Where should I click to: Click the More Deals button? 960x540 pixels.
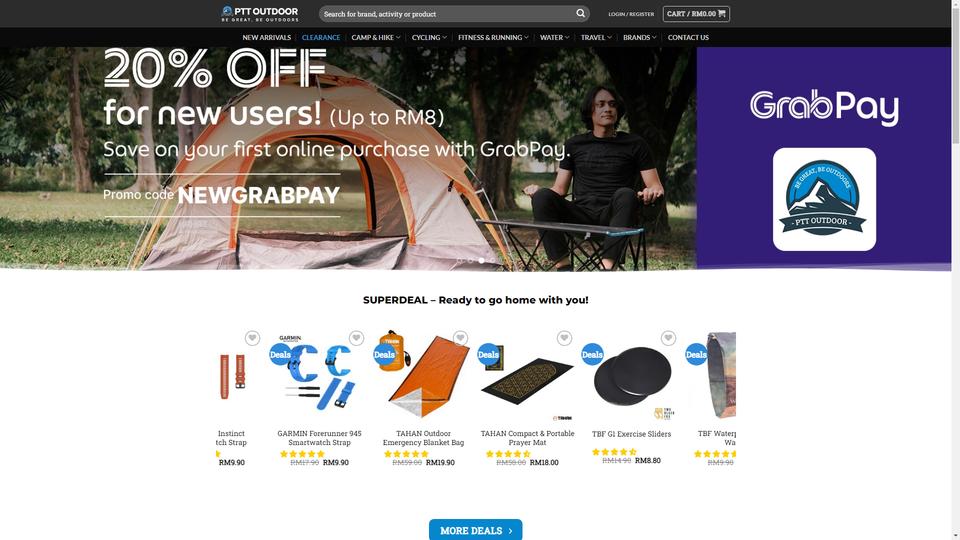pyautogui.click(x=476, y=530)
